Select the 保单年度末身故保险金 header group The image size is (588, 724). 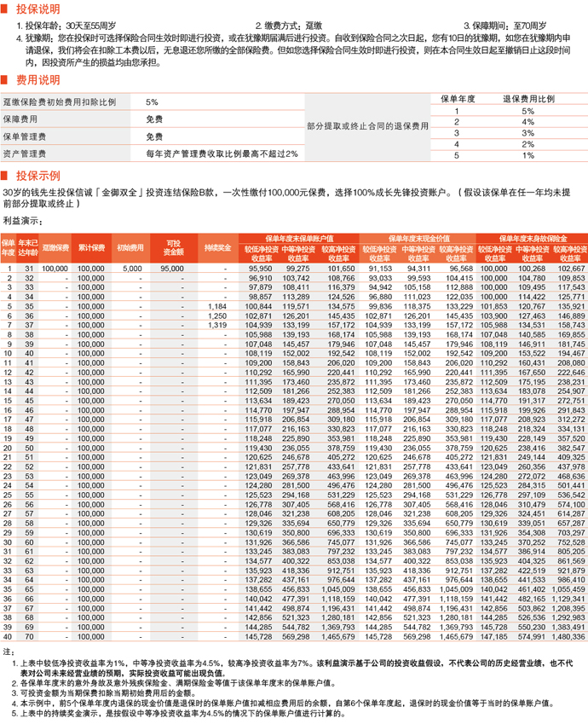(531, 239)
